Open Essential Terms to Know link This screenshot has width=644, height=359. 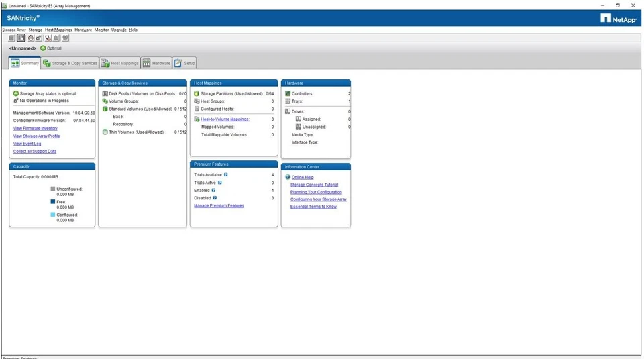pyautogui.click(x=313, y=207)
